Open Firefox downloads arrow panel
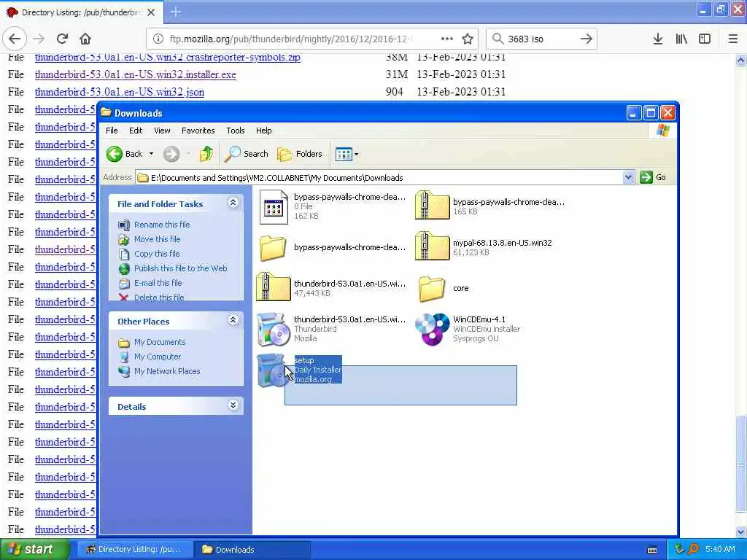The width and height of the screenshot is (747, 560). pos(658,39)
